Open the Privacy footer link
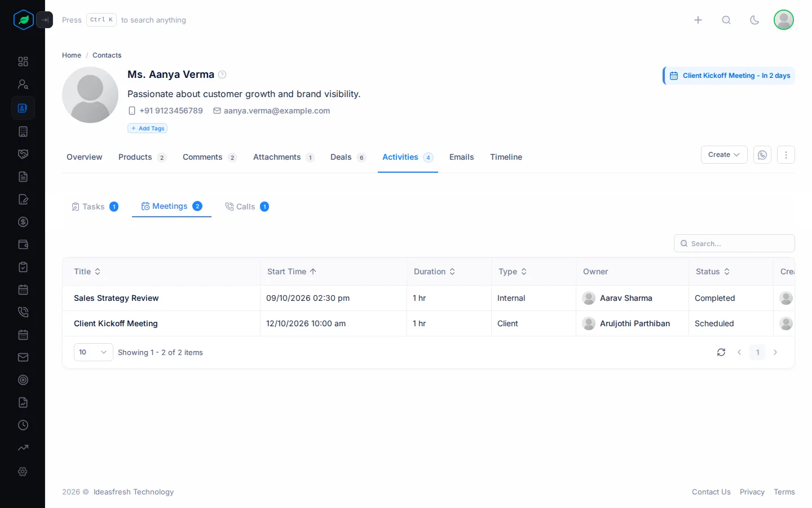 coord(752,492)
